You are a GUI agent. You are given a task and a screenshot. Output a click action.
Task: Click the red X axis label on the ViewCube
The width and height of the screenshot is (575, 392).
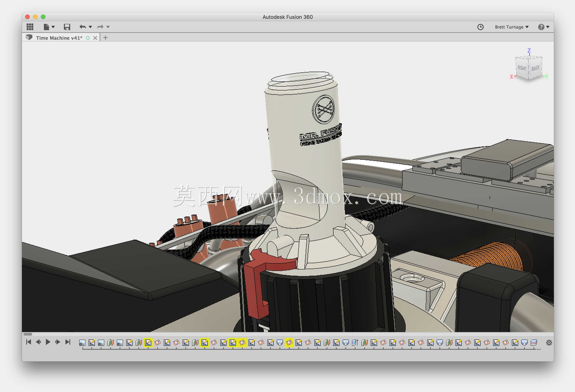click(512, 77)
